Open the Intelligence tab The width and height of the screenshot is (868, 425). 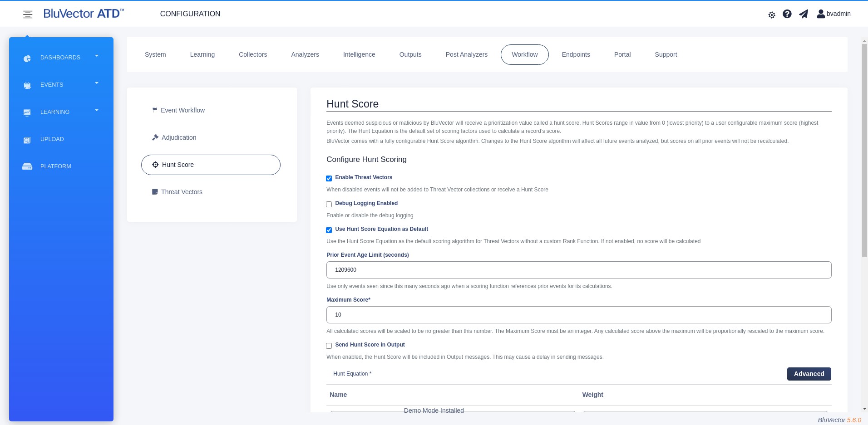[x=359, y=54]
